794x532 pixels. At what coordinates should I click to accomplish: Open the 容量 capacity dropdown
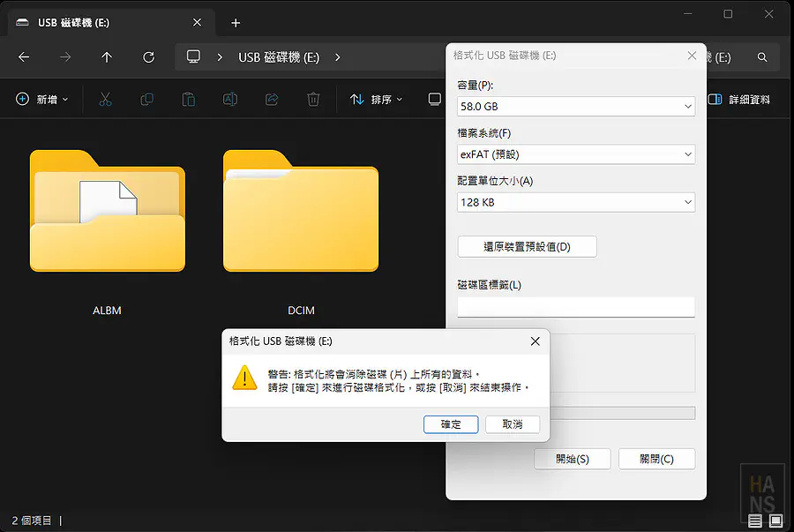(576, 106)
